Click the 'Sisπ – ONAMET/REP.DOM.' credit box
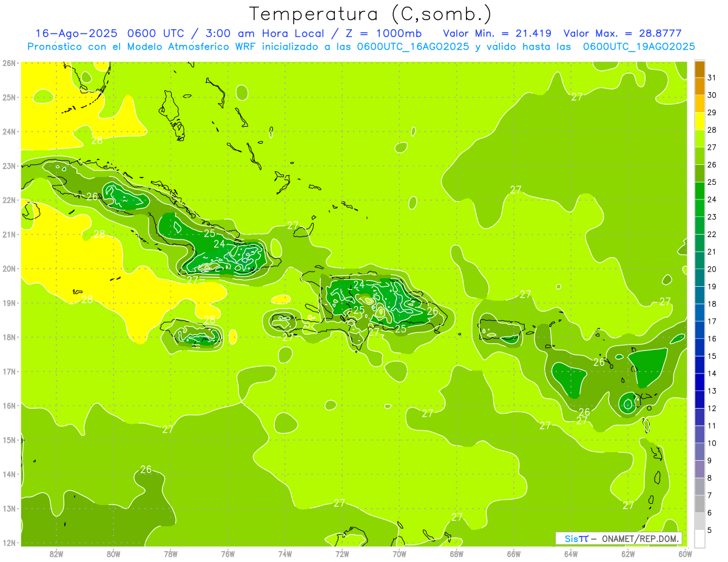728x562 pixels. click(x=619, y=538)
